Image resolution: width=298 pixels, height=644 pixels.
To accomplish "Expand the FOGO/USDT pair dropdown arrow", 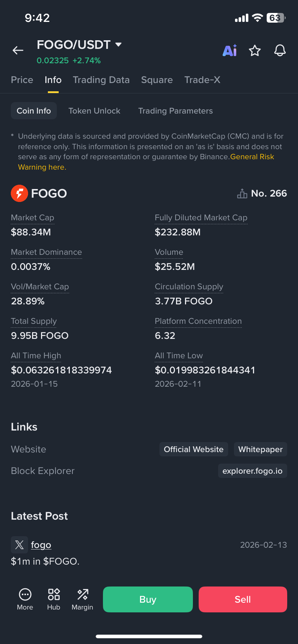I will [118, 45].
